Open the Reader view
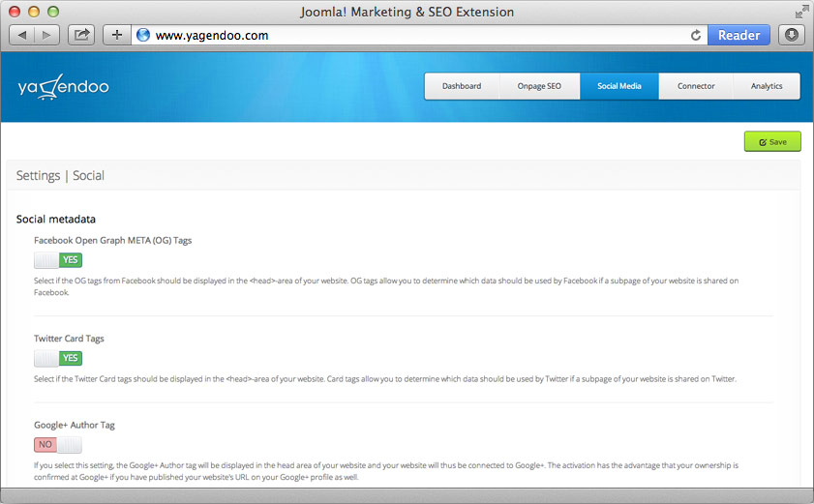This screenshot has width=814, height=504. coord(739,35)
